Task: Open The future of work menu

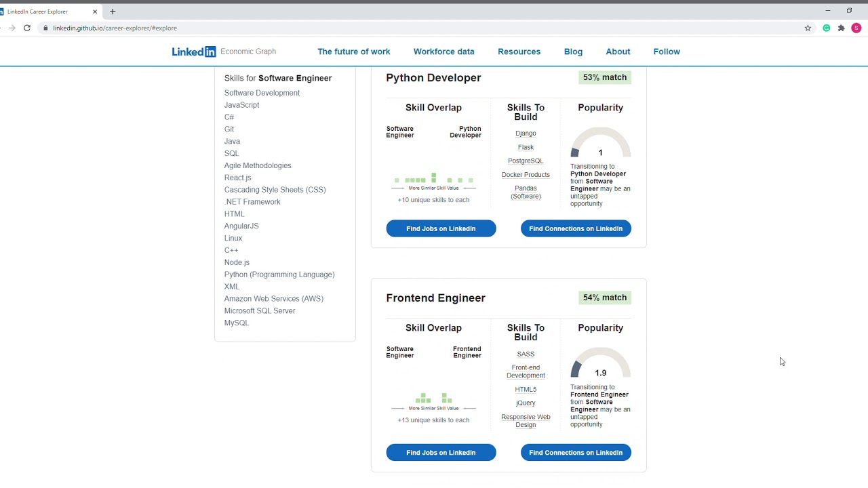Action: coord(354,52)
